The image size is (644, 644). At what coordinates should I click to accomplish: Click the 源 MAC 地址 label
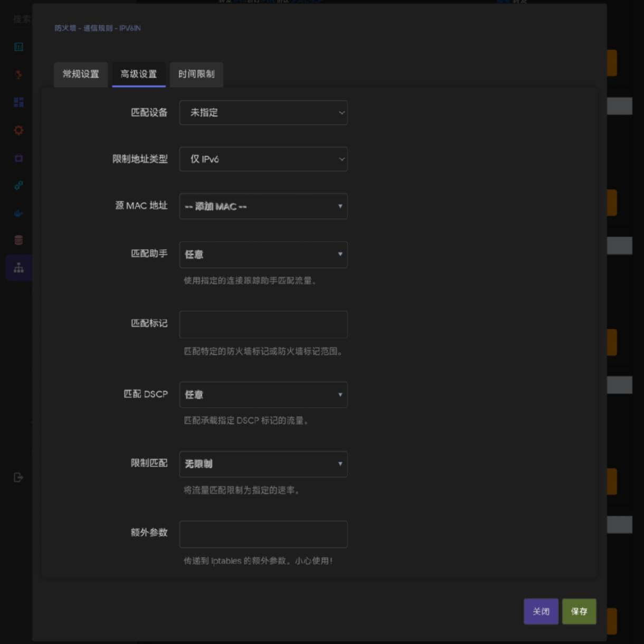point(141,205)
